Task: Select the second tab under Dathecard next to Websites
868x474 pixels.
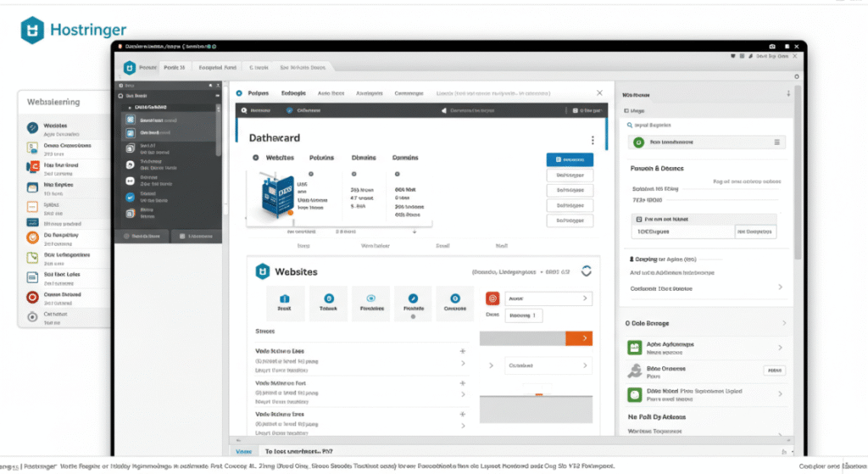Action: (321, 158)
